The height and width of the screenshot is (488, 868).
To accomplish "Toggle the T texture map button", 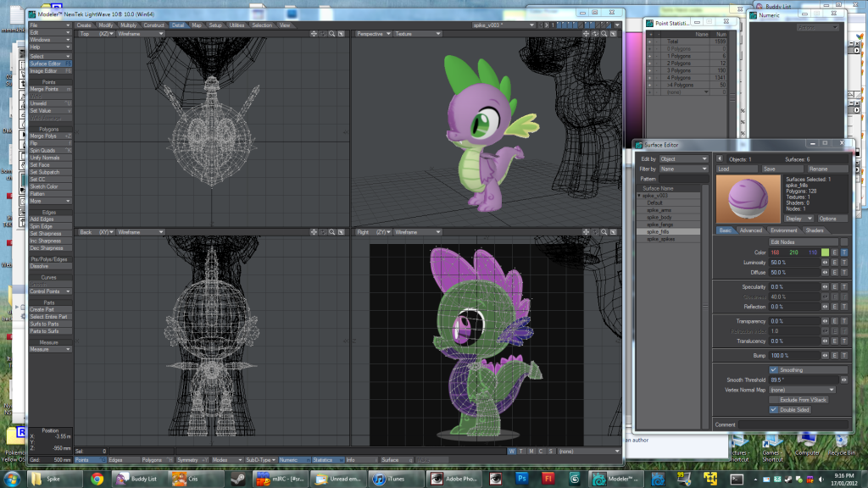I will [x=521, y=452].
